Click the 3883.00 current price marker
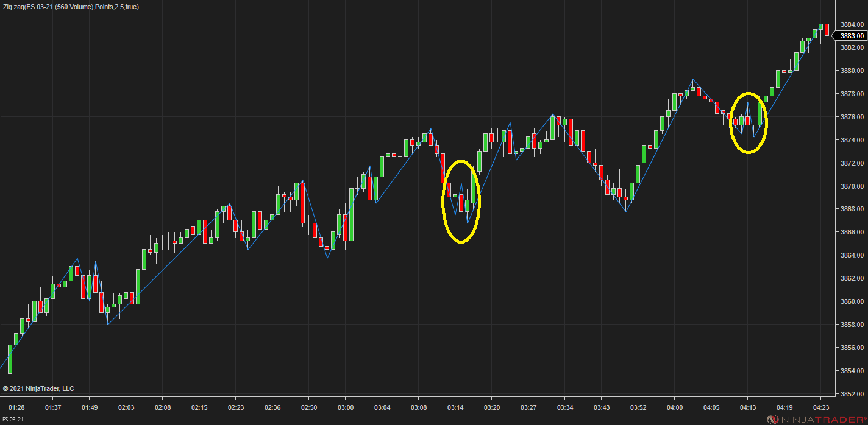 [x=853, y=36]
